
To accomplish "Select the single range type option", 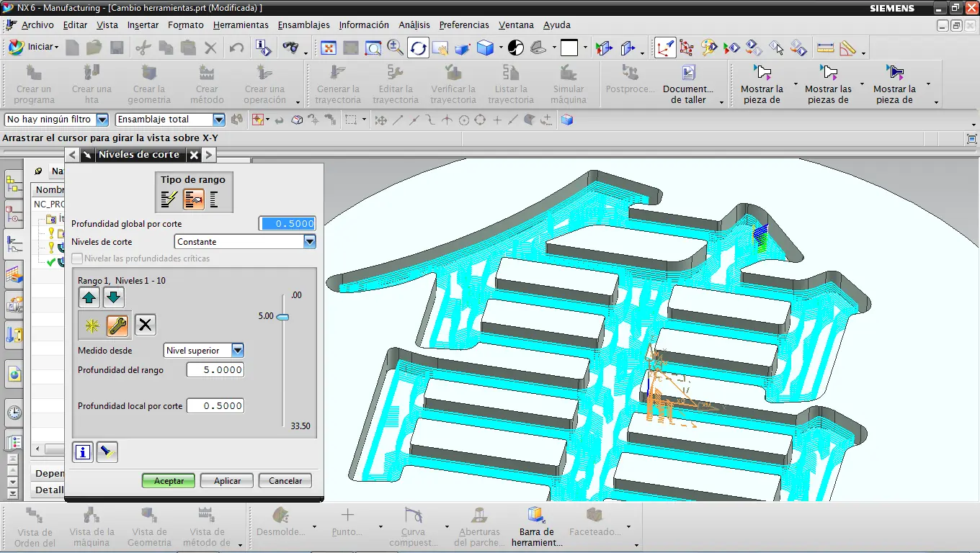I will [x=214, y=199].
